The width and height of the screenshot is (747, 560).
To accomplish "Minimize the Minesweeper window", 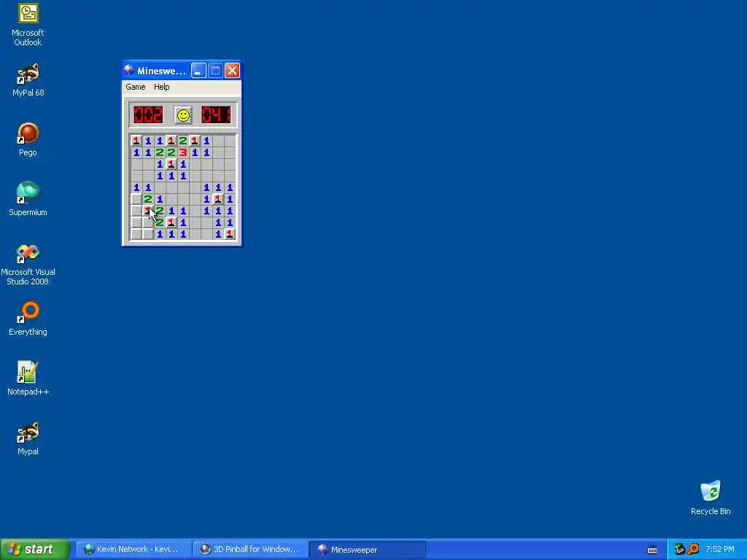I will click(198, 71).
